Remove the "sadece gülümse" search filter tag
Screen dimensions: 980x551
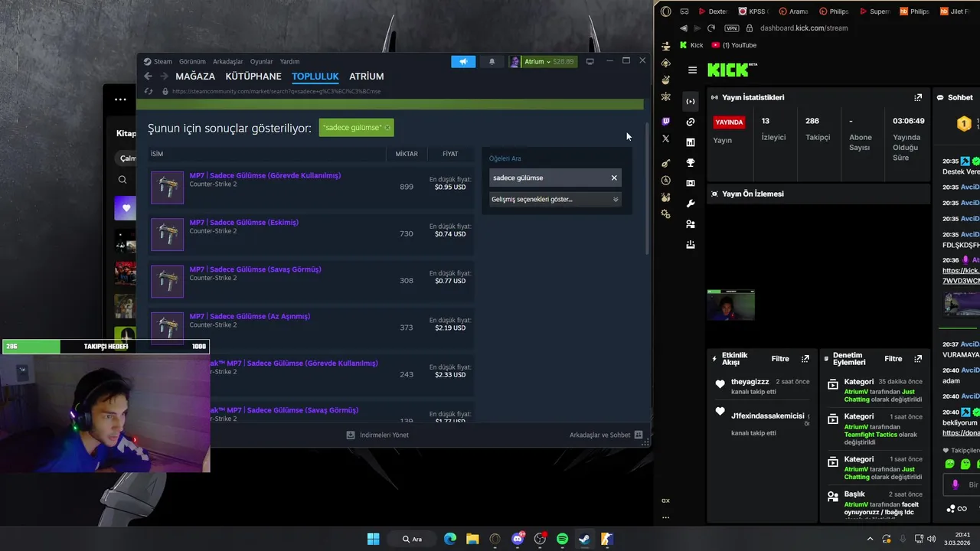[387, 128]
